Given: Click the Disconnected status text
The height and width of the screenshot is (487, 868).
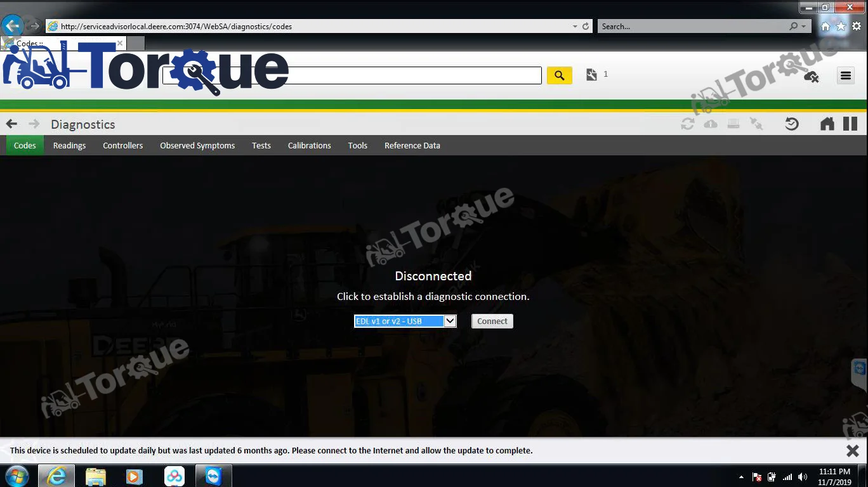Looking at the screenshot, I should tap(433, 276).
